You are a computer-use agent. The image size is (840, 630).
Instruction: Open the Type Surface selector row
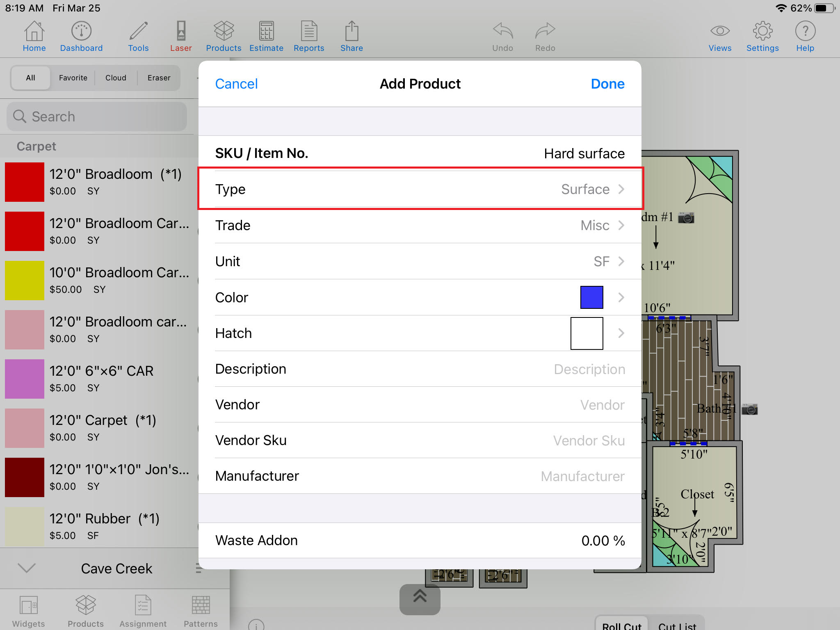pos(420,189)
